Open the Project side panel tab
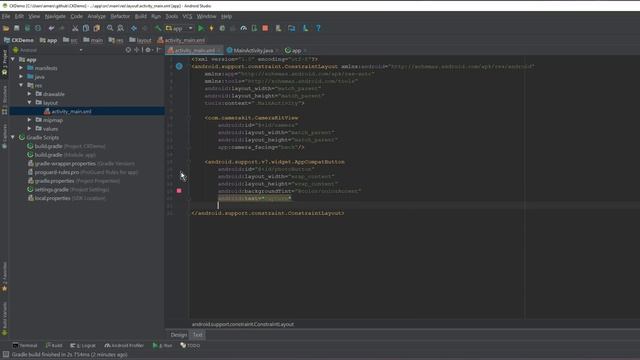Screen dimensions: 640x360 point(4,63)
